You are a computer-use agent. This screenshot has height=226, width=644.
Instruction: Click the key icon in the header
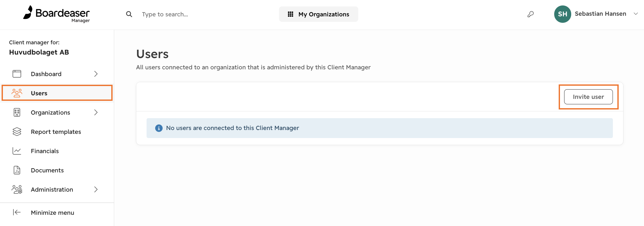(531, 14)
